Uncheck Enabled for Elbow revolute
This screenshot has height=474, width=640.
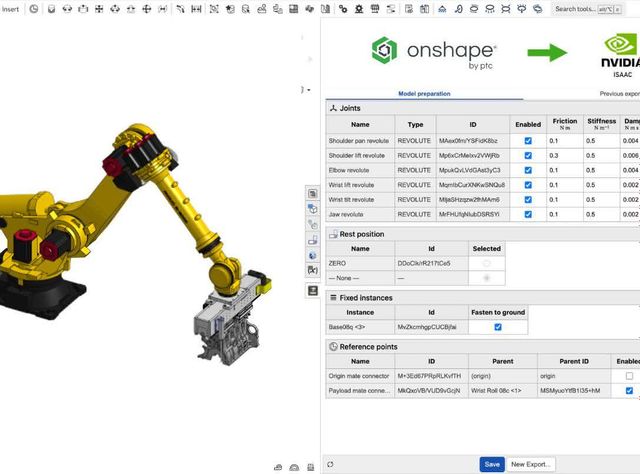pos(528,170)
